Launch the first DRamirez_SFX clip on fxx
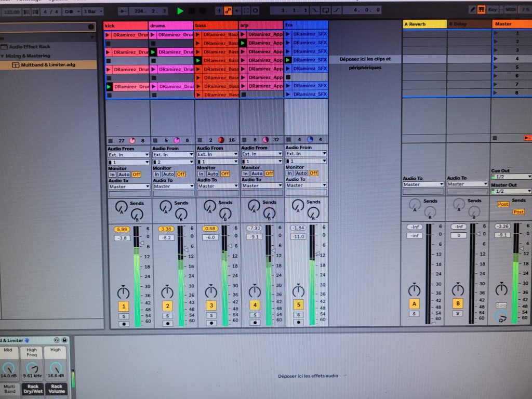 point(288,34)
